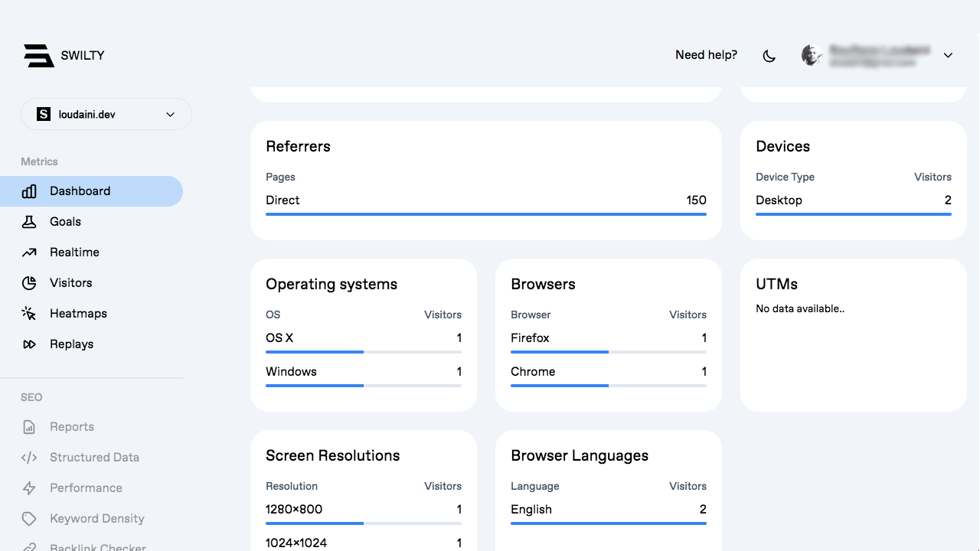Click the Device Type column header
980x551 pixels.
pos(785,177)
